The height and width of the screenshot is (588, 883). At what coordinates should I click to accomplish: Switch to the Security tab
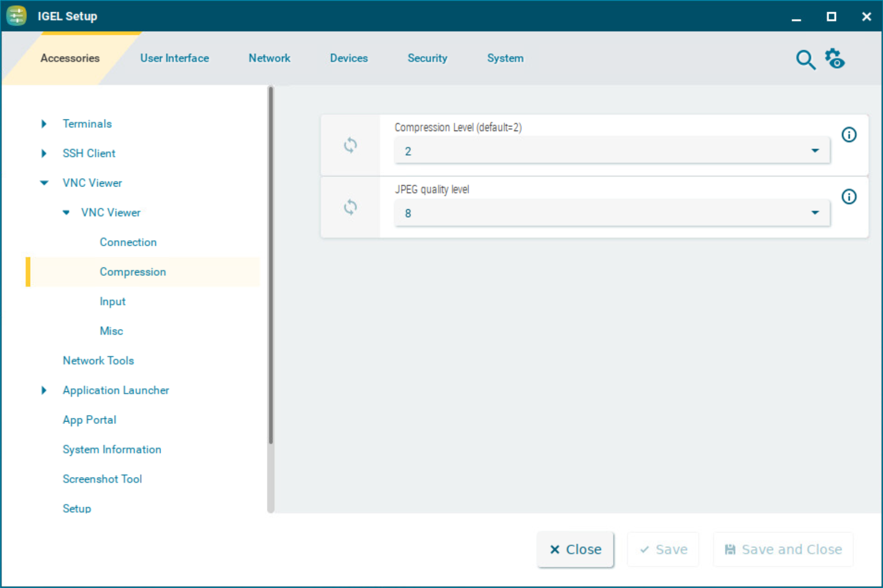point(427,58)
